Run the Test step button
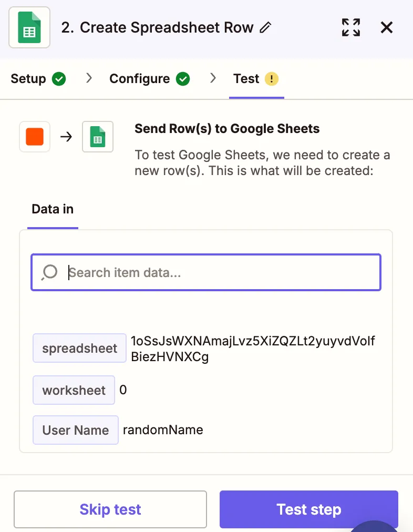413x532 pixels. coord(309,509)
